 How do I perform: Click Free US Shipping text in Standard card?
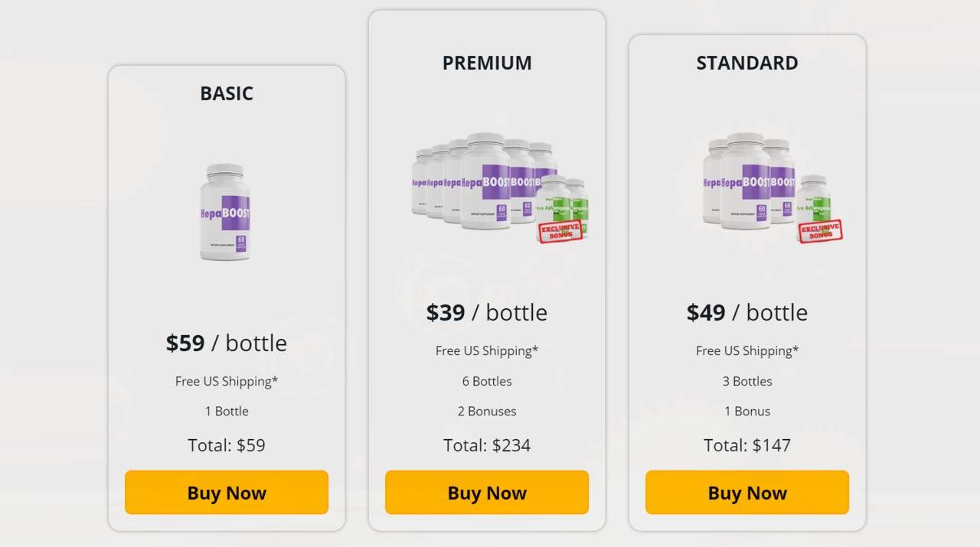(x=747, y=350)
